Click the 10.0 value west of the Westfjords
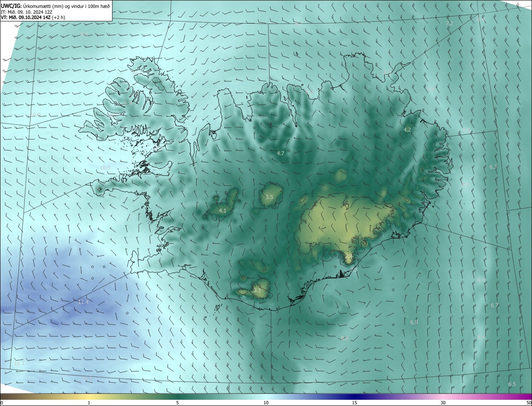The height and width of the screenshot is (406, 532). click(x=35, y=115)
